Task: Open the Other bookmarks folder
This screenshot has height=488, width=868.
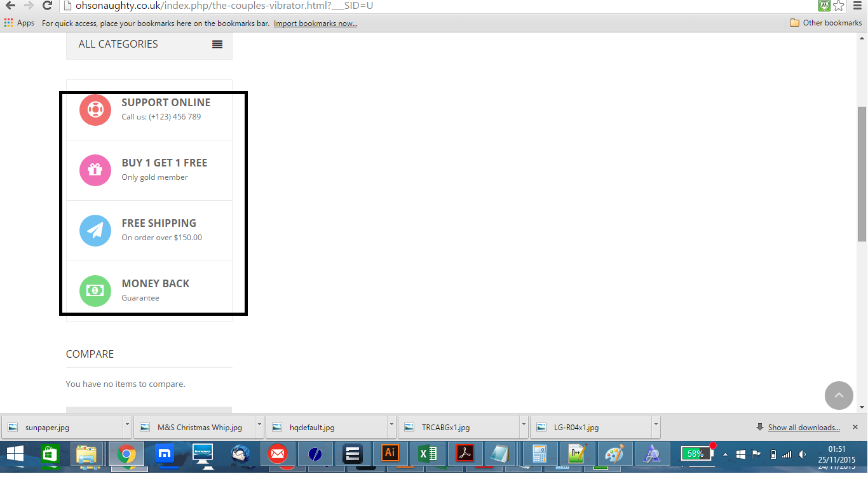Action: (825, 23)
